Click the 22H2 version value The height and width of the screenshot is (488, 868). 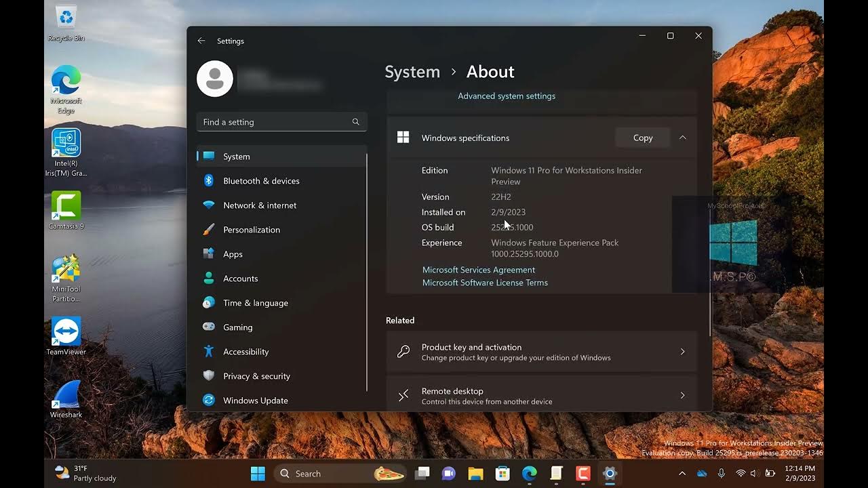click(x=501, y=197)
